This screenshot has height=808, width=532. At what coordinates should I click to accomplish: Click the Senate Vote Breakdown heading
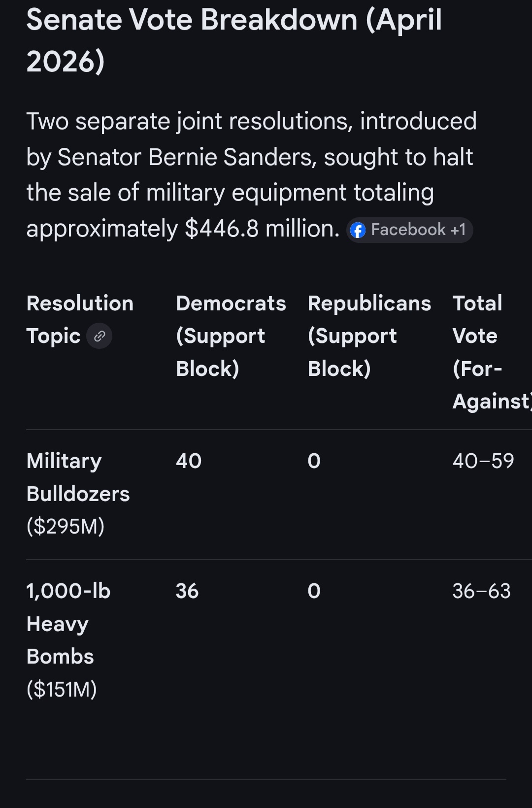point(234,40)
